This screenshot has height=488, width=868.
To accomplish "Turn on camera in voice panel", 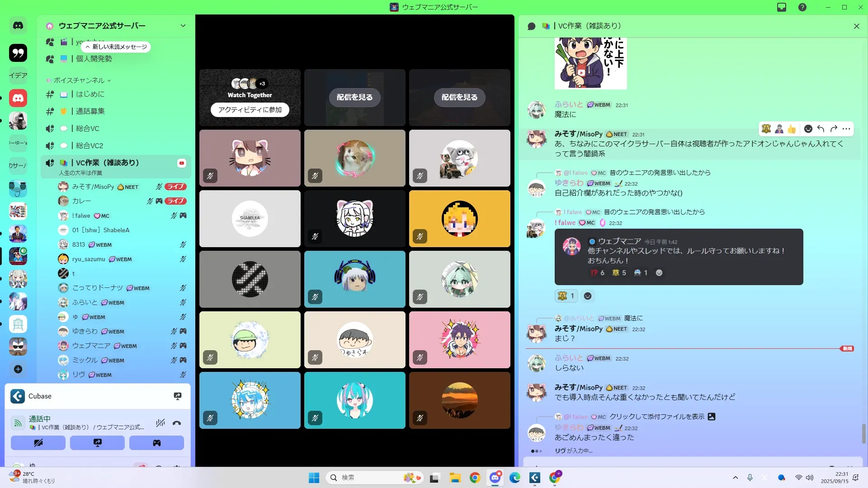I will tap(38, 443).
